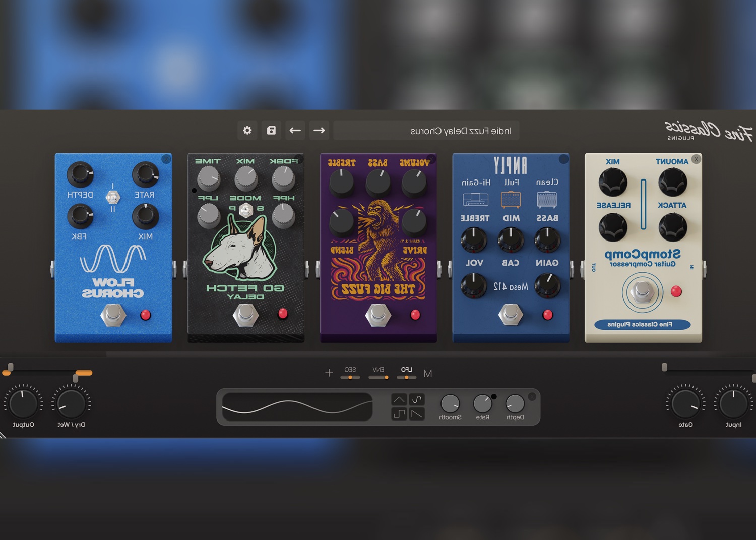Click the LFO Smooth knob

tap(450, 403)
